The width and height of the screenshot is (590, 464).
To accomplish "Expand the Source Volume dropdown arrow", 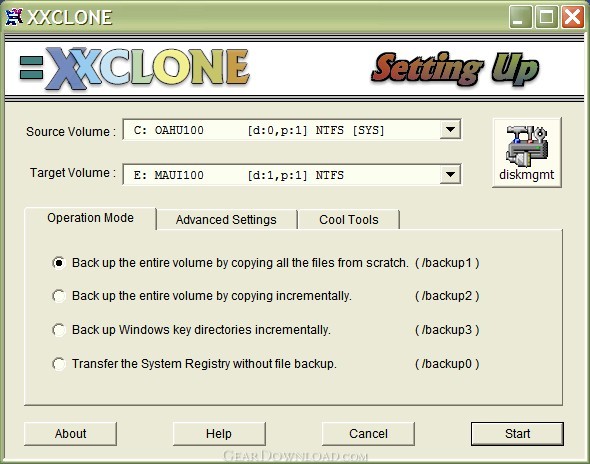I will [450, 130].
